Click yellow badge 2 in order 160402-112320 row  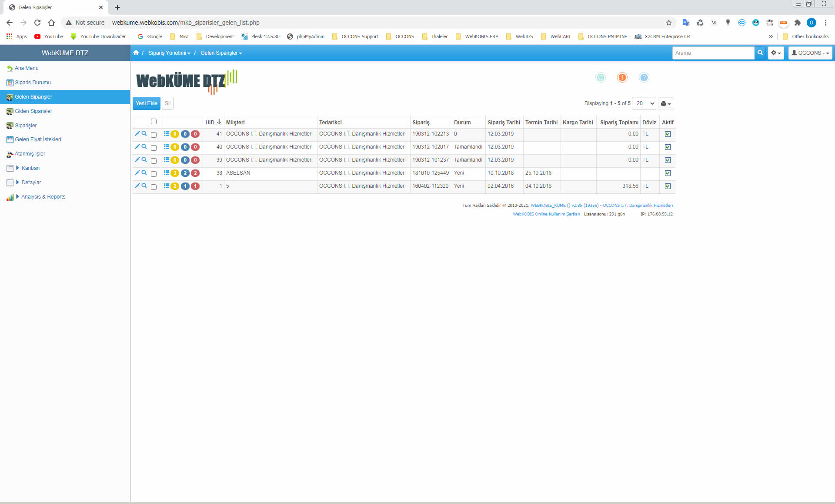coord(175,186)
